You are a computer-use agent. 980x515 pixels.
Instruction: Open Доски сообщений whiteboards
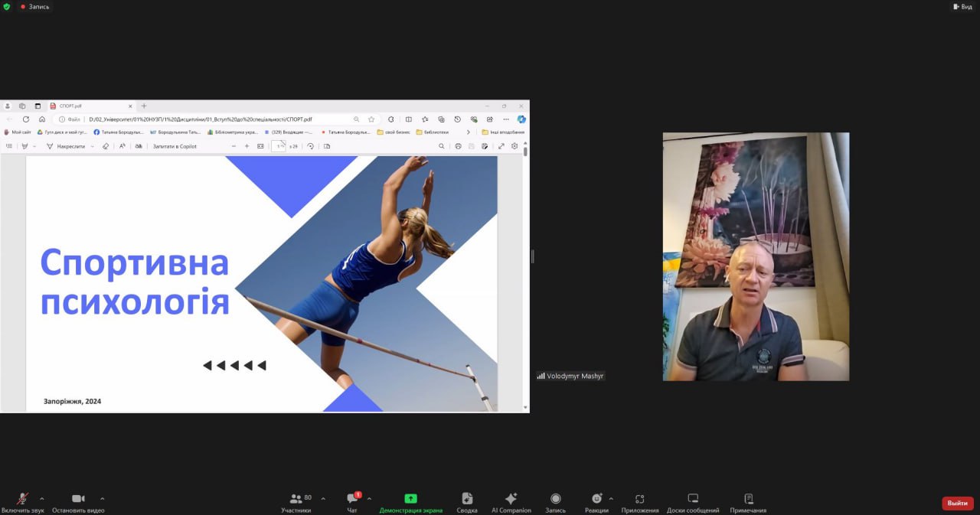point(692,502)
